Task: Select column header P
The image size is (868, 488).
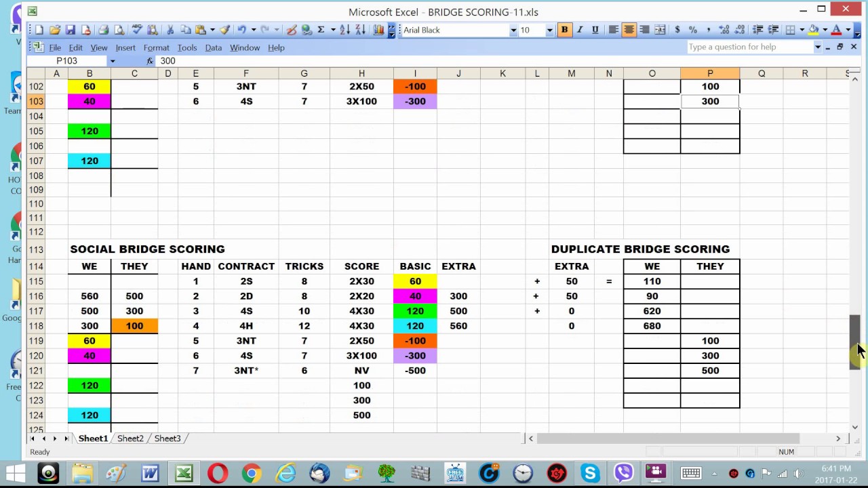Action: (710, 73)
